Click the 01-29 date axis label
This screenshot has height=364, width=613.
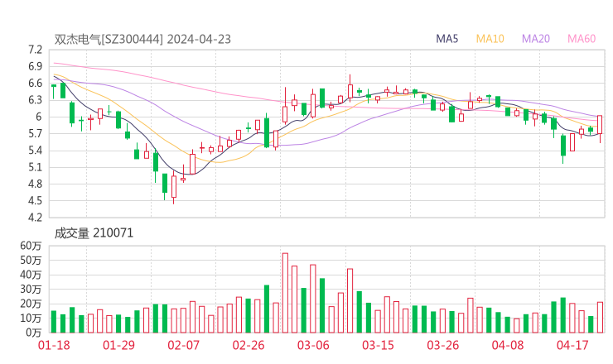pyautogui.click(x=118, y=345)
